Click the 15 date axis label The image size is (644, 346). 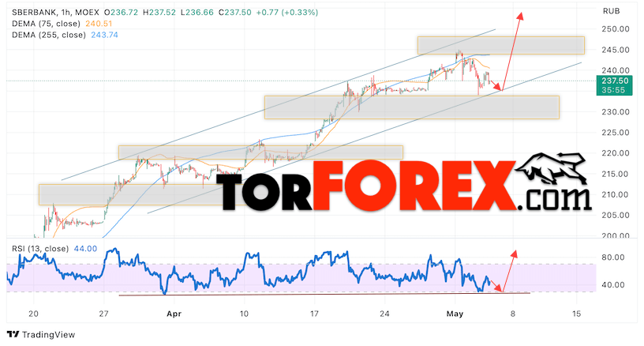pos(577,314)
